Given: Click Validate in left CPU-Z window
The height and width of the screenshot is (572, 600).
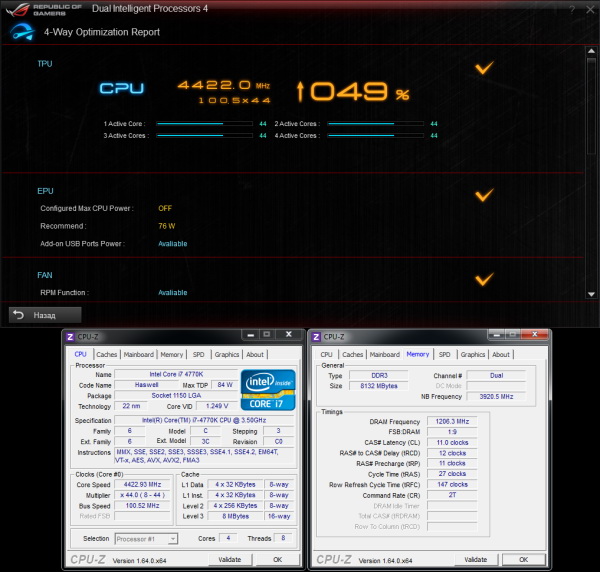Looking at the screenshot, I should coord(230,559).
